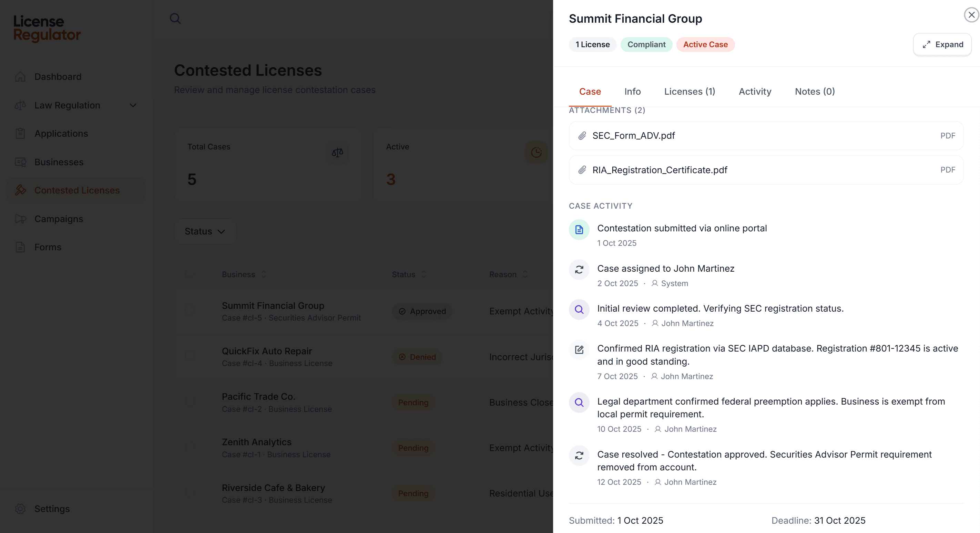This screenshot has height=533, width=980.
Task: Click the Businesses sidebar icon
Action: pyautogui.click(x=20, y=162)
